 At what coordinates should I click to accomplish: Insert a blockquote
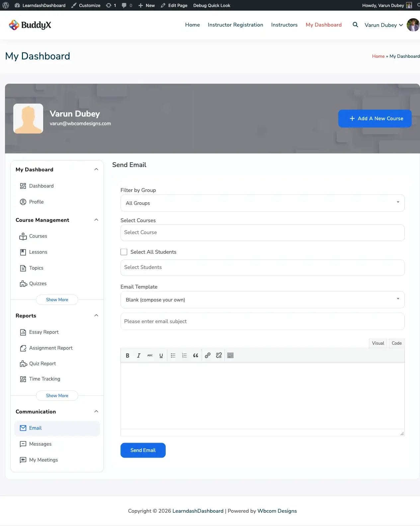[x=196, y=355]
